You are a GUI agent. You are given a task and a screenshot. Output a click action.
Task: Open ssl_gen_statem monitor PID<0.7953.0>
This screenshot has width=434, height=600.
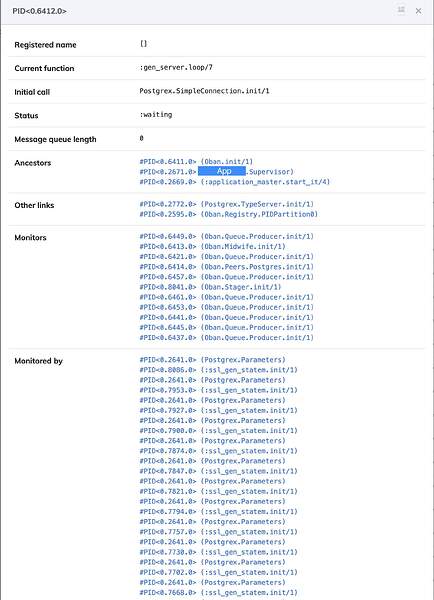pos(218,390)
